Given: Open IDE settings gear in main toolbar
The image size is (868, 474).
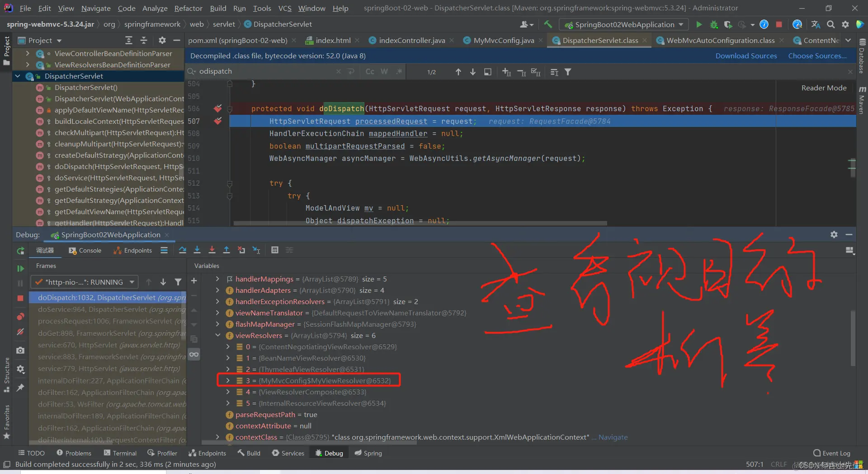Looking at the screenshot, I should tap(845, 24).
